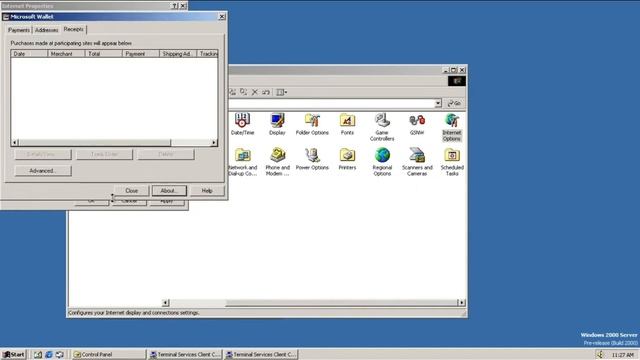Click the Windows logo throbber in Control Panel
Screen dimensions: 640x360
457,81
